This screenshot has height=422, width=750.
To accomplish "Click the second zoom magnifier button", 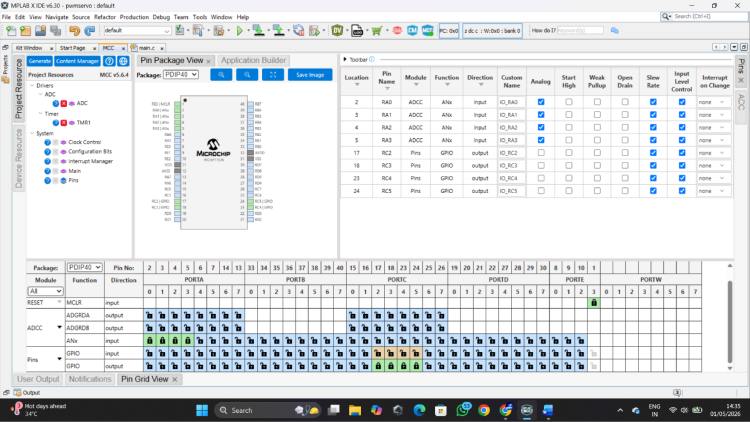I will 247,75.
